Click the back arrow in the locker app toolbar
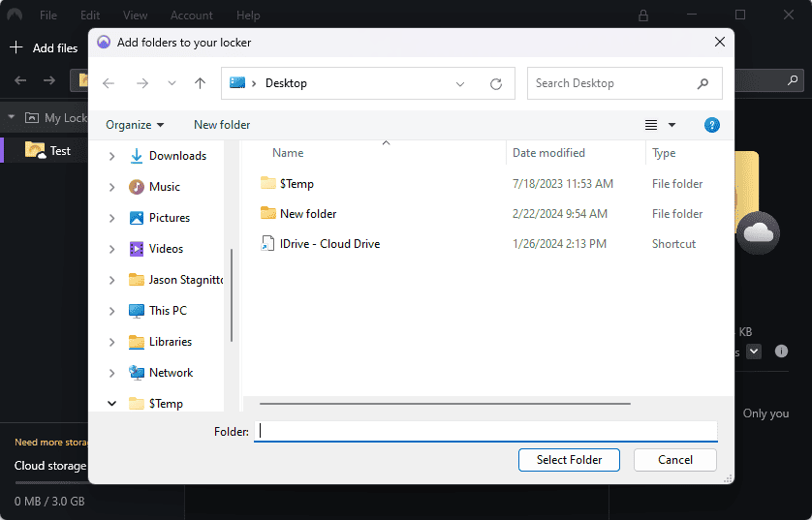The height and width of the screenshot is (520, 812). pyautogui.click(x=20, y=80)
